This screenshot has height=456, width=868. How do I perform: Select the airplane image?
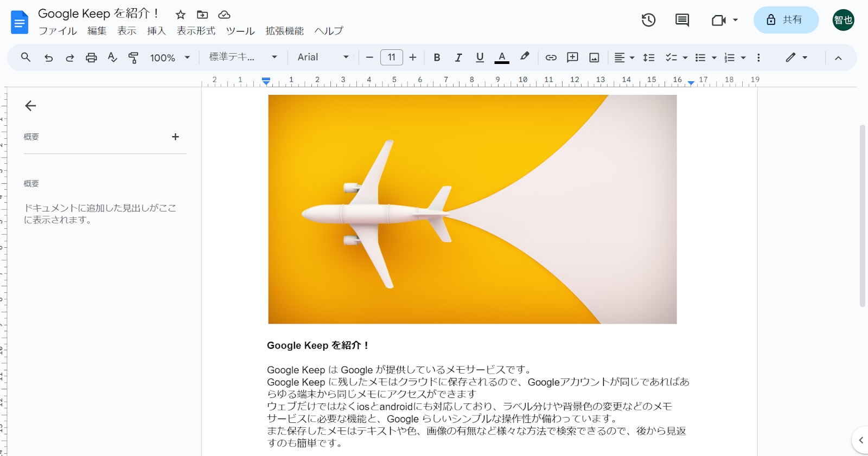pos(473,209)
